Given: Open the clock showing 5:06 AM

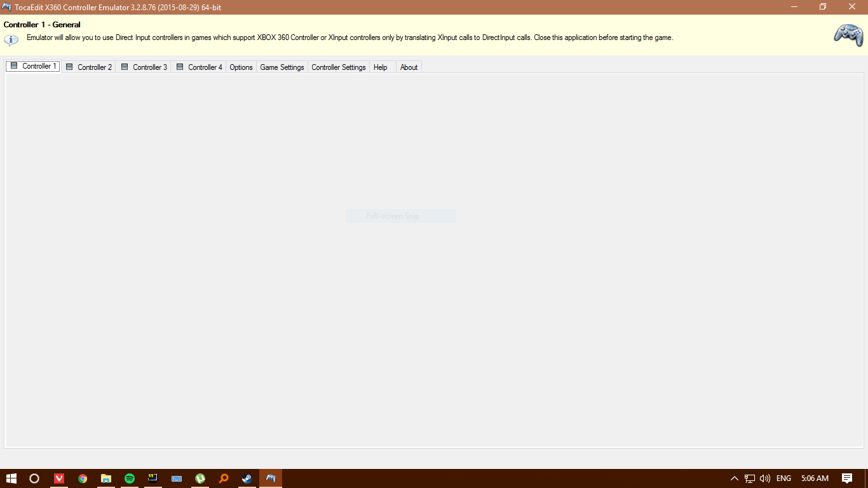Looking at the screenshot, I should (815, 478).
